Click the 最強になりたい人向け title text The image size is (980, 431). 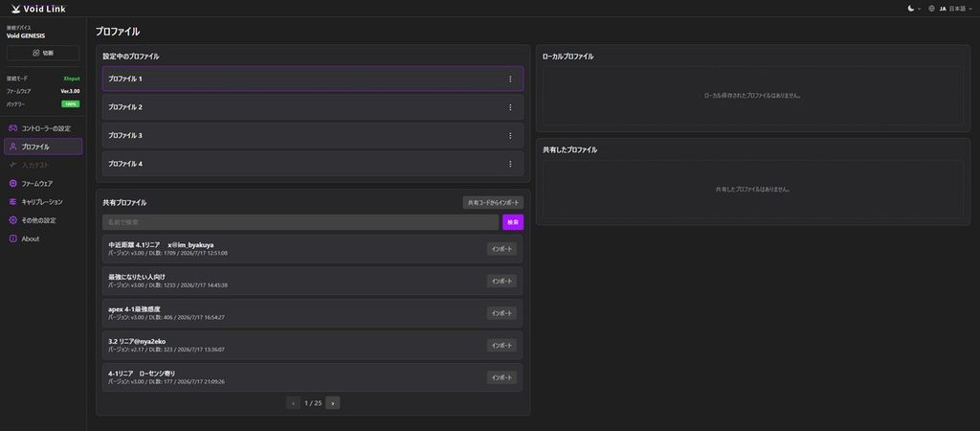pos(137,277)
